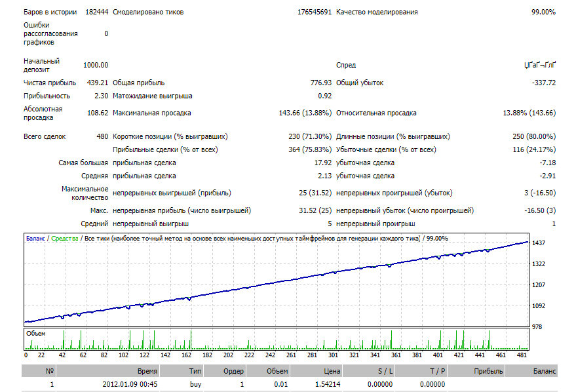Viewport: 576px width, 392px height.
Task: Select long positions value 250 (80.00%)
Action: (534, 136)
